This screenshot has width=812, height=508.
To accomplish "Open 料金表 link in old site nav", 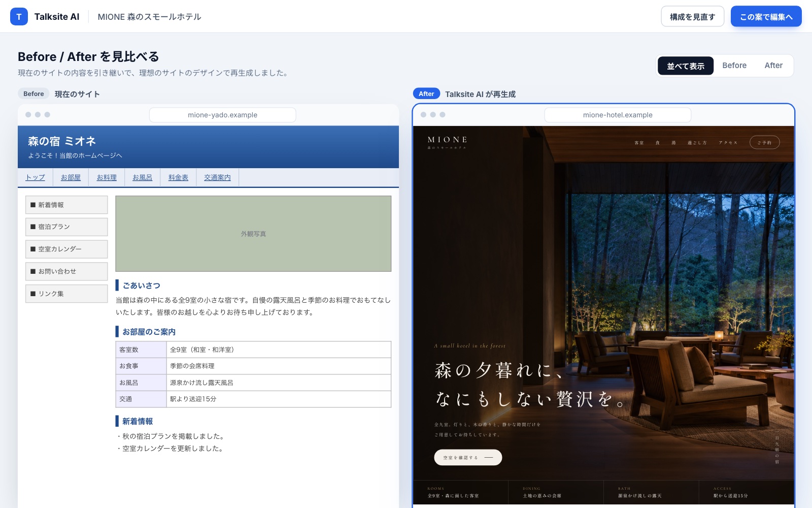I will click(x=178, y=177).
